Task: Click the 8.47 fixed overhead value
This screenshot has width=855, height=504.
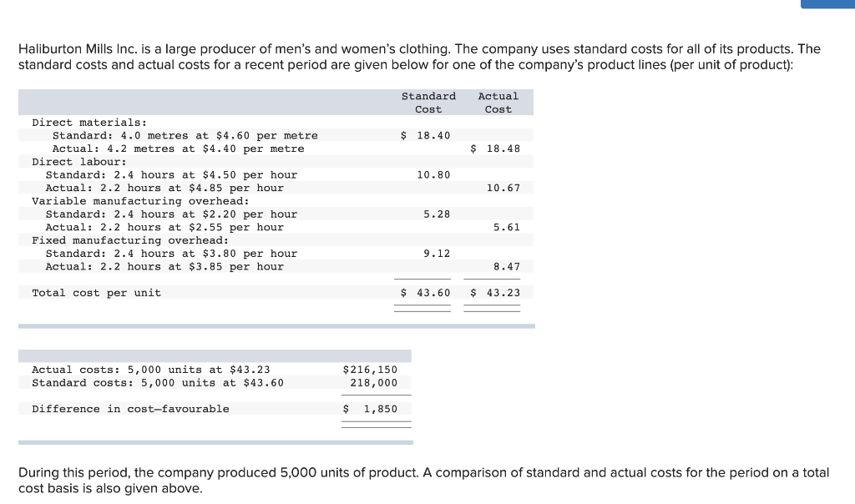Action: coord(507,266)
